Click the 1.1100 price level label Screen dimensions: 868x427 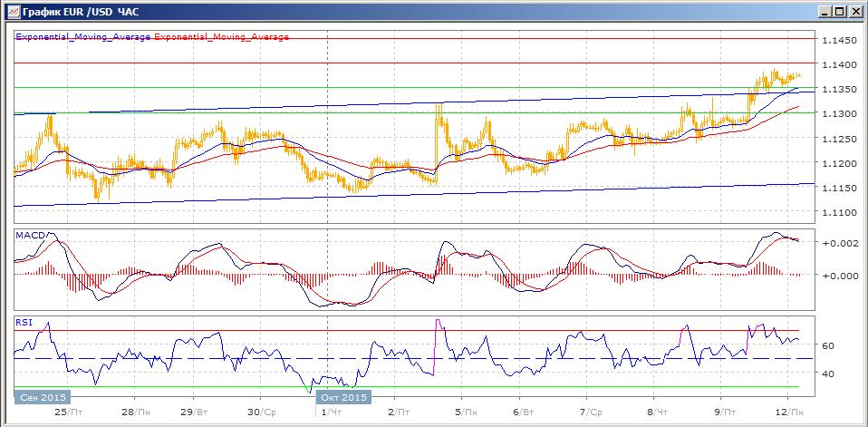[839, 211]
